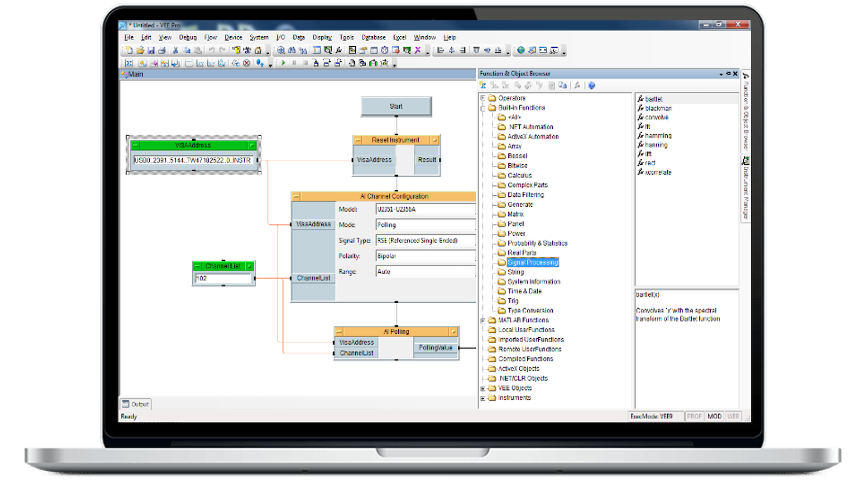
Task: Click the Save icon on the toolbar
Action: (x=151, y=50)
